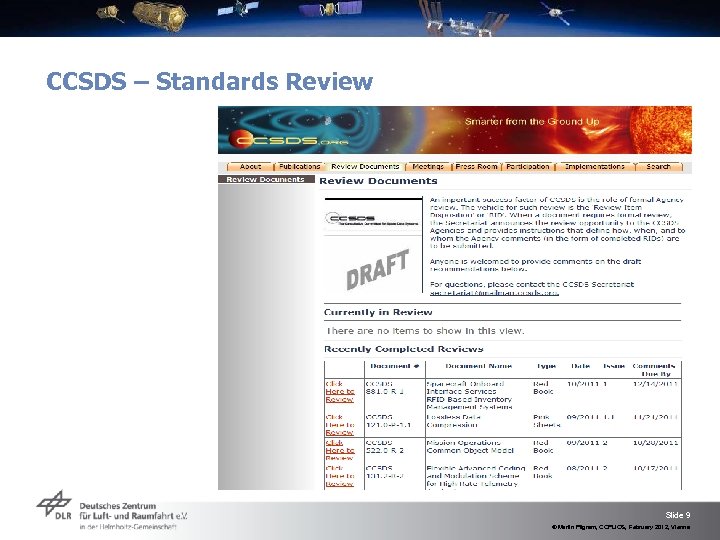720x540 pixels.
Task: Click the Slide 9 label
Action: tap(678, 515)
